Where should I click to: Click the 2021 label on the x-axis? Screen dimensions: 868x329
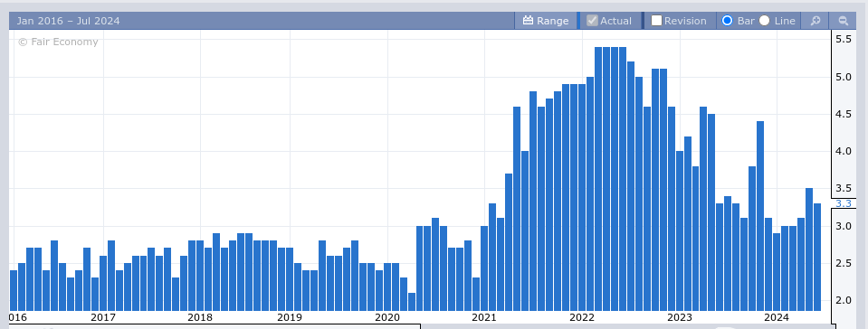[x=484, y=317]
